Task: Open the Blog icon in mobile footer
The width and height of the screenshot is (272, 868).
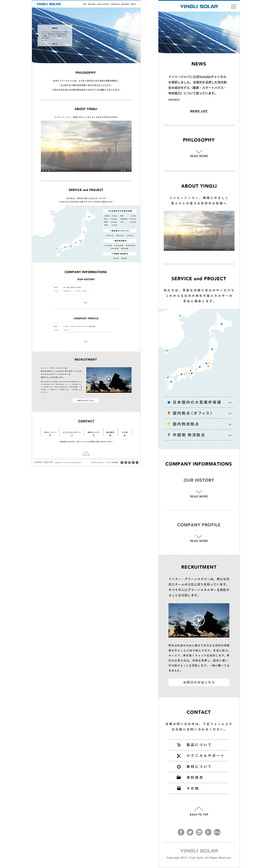Action: tap(217, 832)
